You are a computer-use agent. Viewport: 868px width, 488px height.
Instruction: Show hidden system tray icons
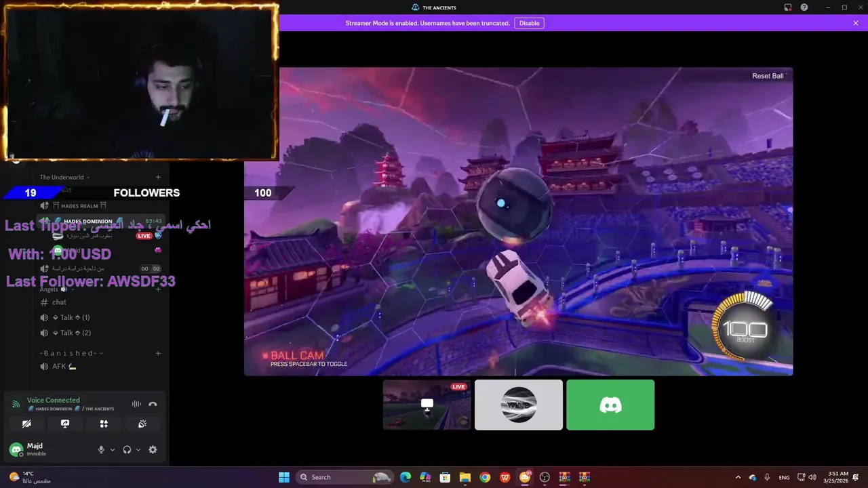click(738, 477)
